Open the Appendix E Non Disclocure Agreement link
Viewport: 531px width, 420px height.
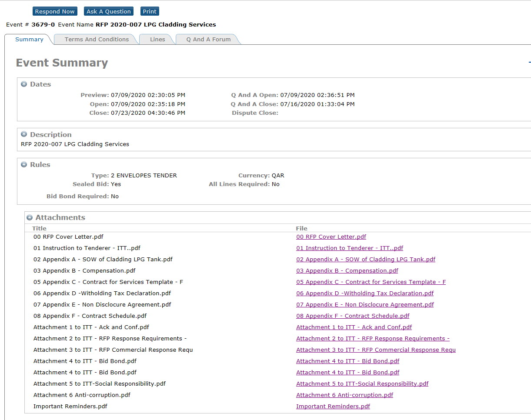(x=365, y=305)
